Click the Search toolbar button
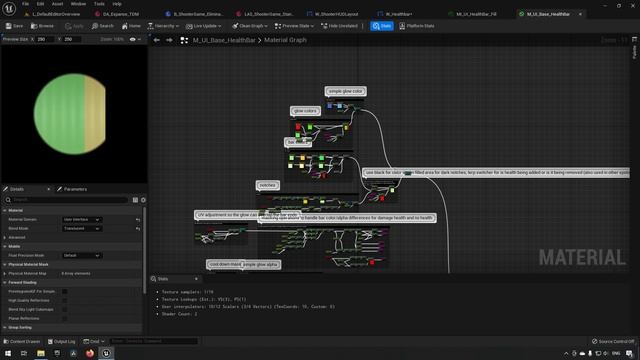The width and height of the screenshot is (640, 360). click(x=102, y=26)
